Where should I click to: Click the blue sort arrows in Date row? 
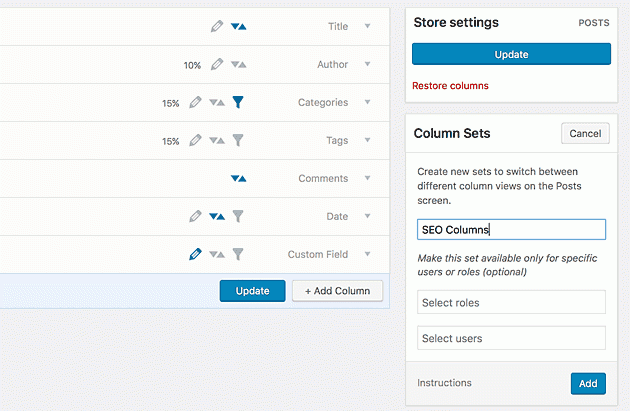click(217, 217)
